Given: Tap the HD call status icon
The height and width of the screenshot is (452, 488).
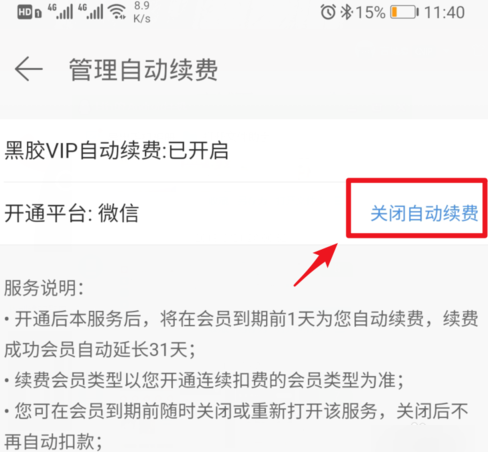Looking at the screenshot, I should point(29,13).
